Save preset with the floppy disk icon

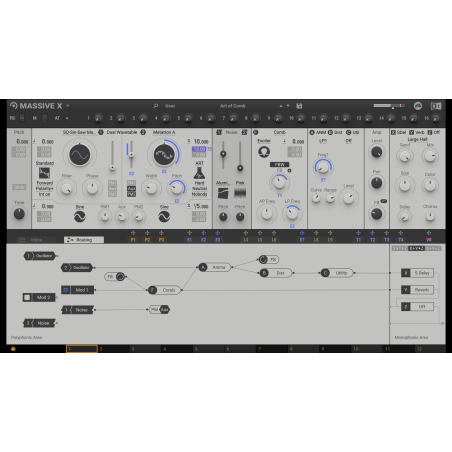[299, 106]
